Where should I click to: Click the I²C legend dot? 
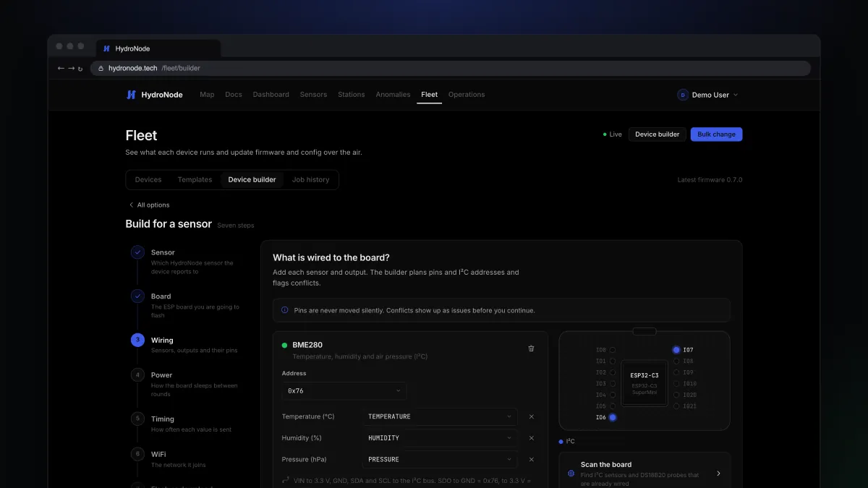561,441
